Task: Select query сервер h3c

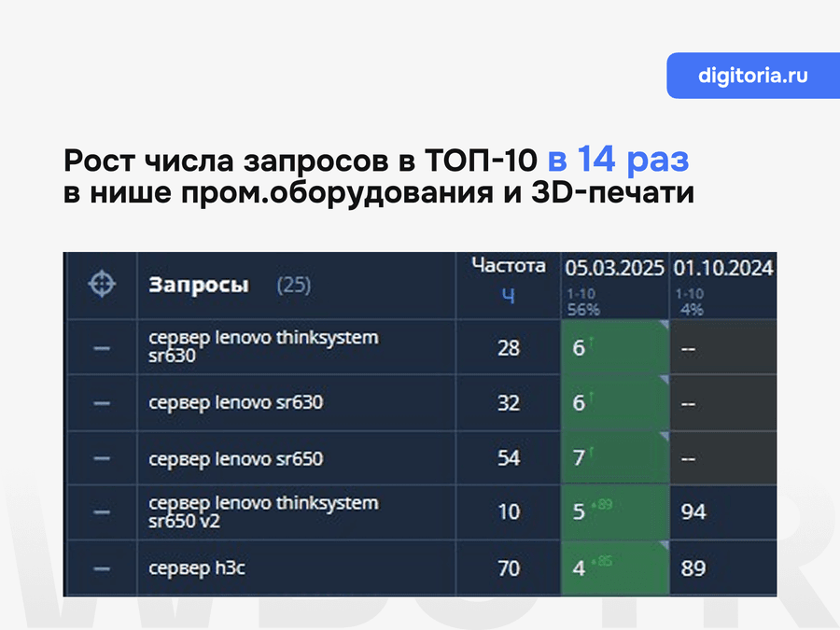Action: (x=196, y=567)
